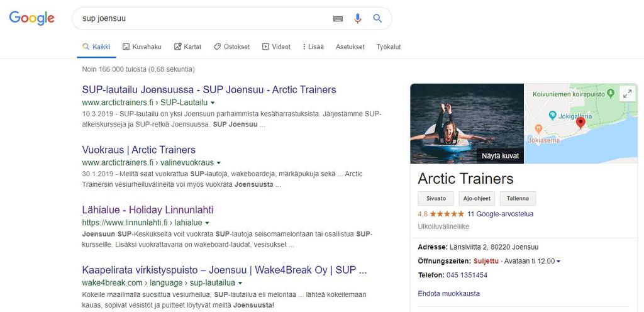Click the red Suljettu status text

486,261
